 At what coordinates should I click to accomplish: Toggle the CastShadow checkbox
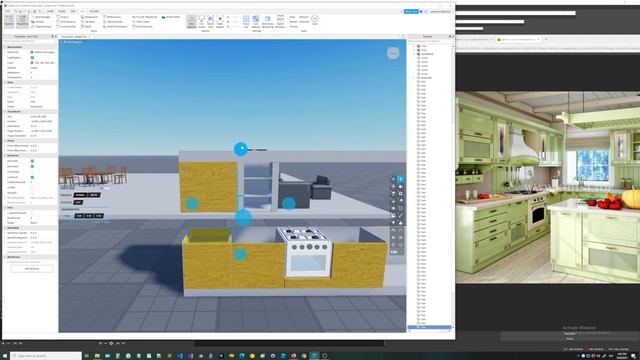[x=32, y=58]
